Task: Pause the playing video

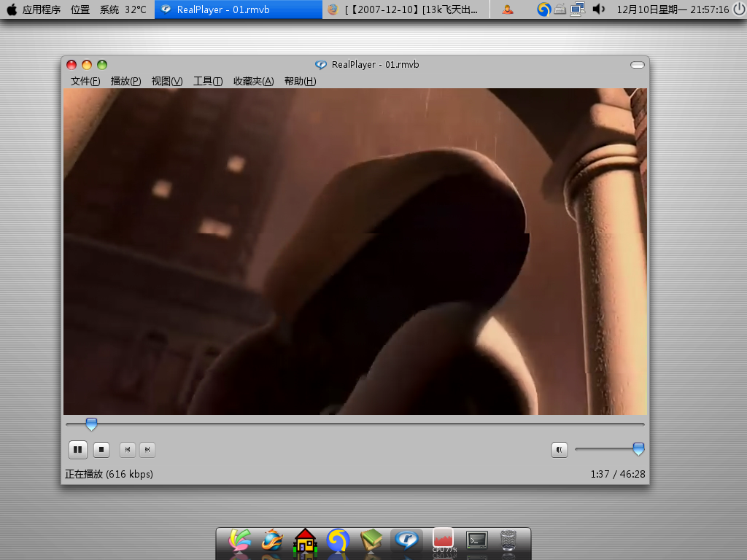Action: tap(77, 449)
